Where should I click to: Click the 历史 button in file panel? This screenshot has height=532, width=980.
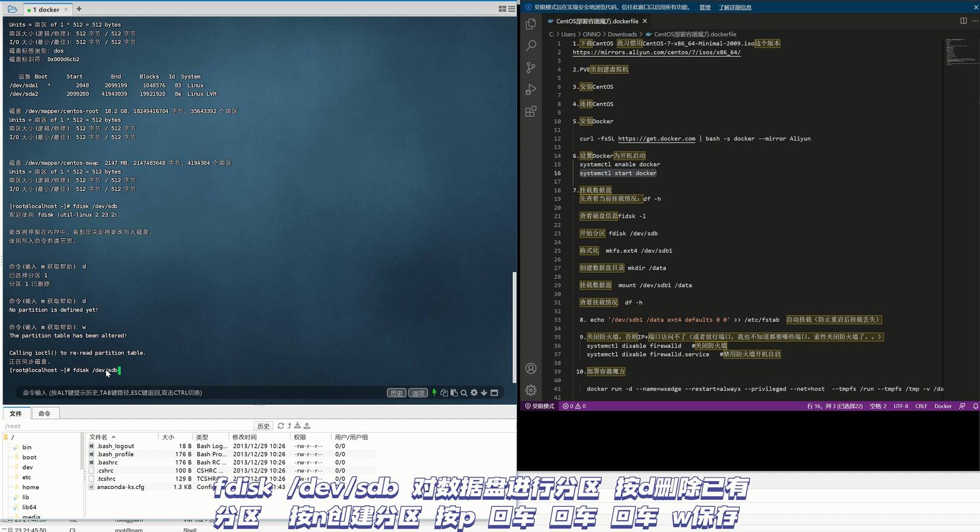pos(263,426)
